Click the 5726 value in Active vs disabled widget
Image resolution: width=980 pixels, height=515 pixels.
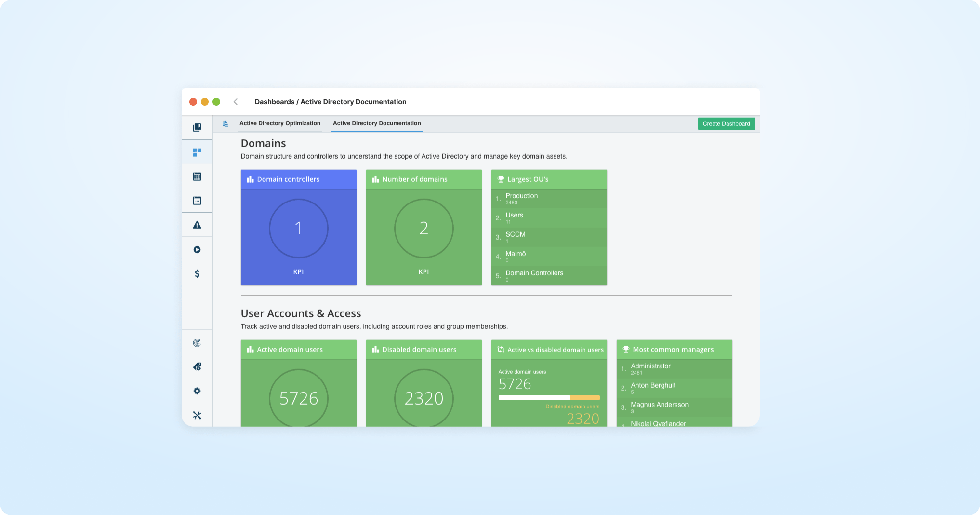click(515, 384)
